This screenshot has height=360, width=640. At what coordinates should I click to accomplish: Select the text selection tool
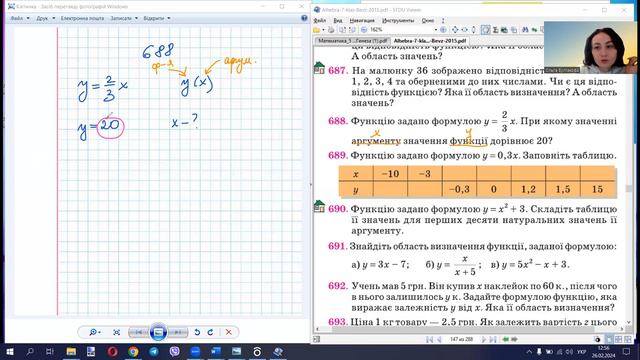tap(495, 30)
